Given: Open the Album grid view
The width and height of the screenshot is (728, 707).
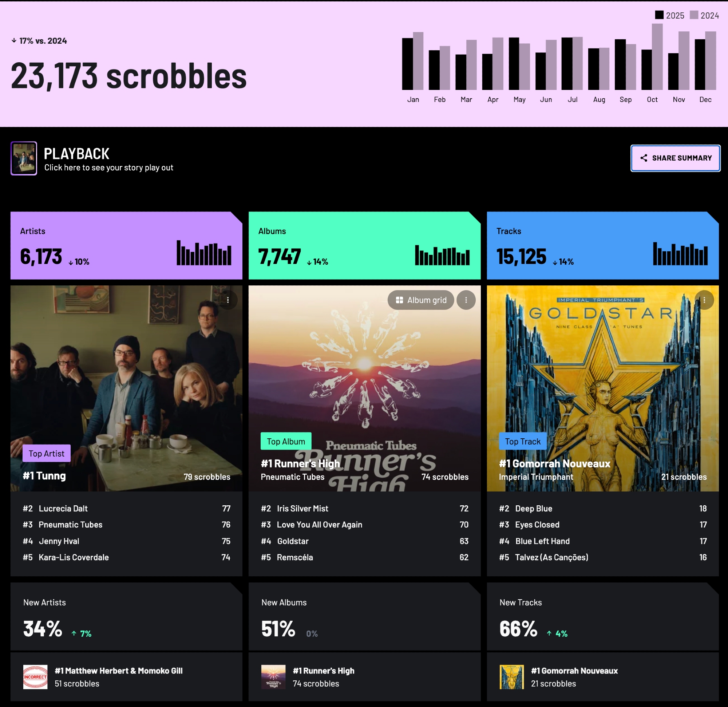Looking at the screenshot, I should [420, 300].
